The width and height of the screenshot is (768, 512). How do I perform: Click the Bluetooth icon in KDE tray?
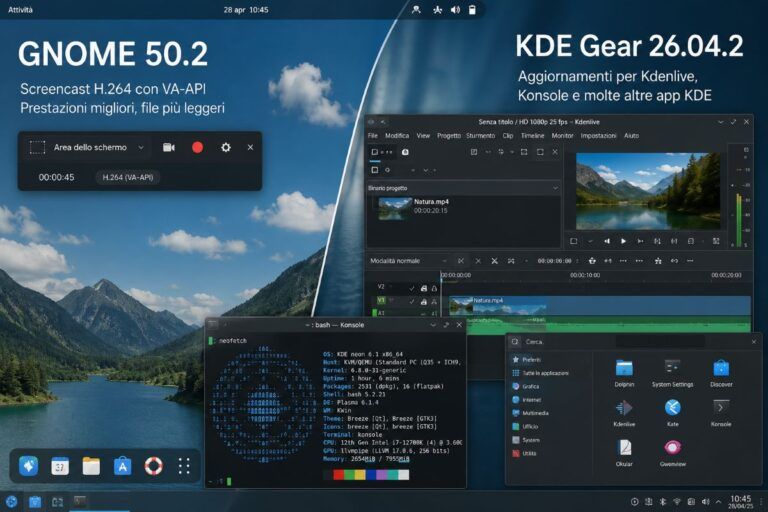(663, 502)
